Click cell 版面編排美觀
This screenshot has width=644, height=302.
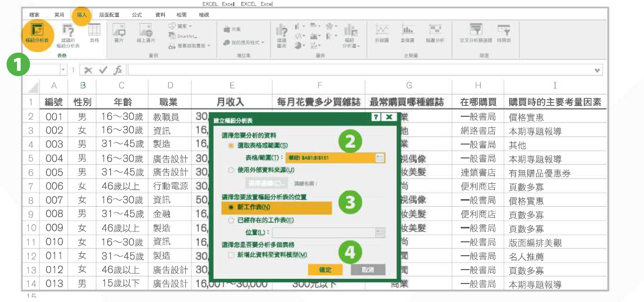[555, 242]
